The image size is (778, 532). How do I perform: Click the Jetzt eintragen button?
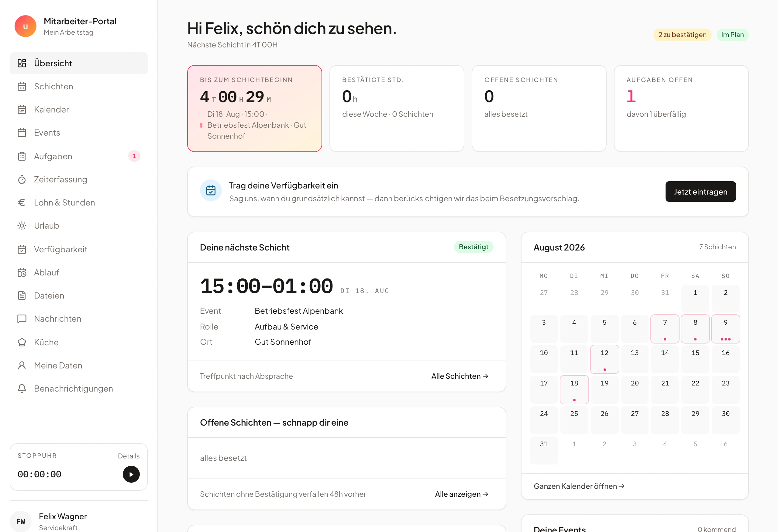pos(700,192)
